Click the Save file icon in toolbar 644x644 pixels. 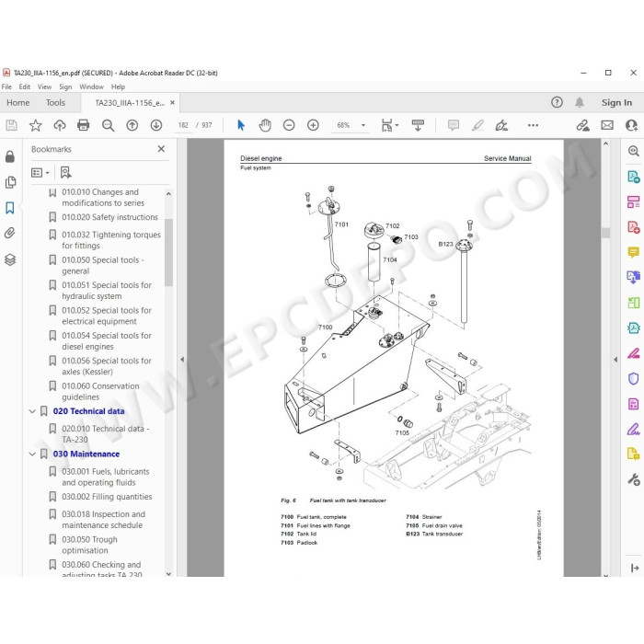point(11,125)
